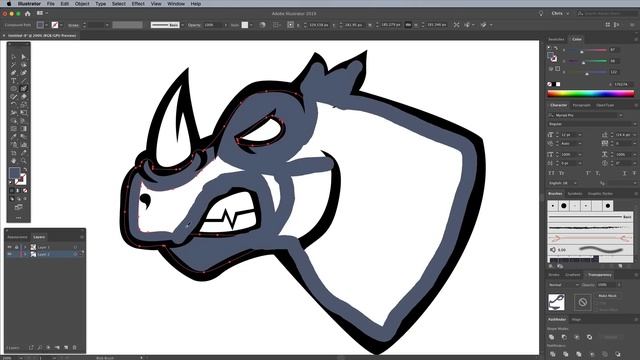Select the Zoom tool in toolbar
This screenshot has height=360, width=640.
(x=24, y=161)
